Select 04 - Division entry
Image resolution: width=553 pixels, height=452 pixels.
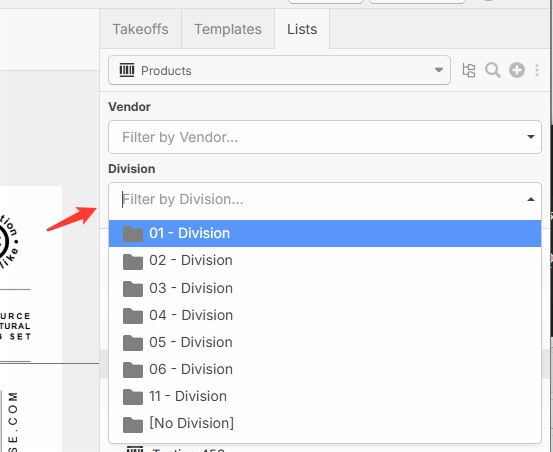point(325,315)
